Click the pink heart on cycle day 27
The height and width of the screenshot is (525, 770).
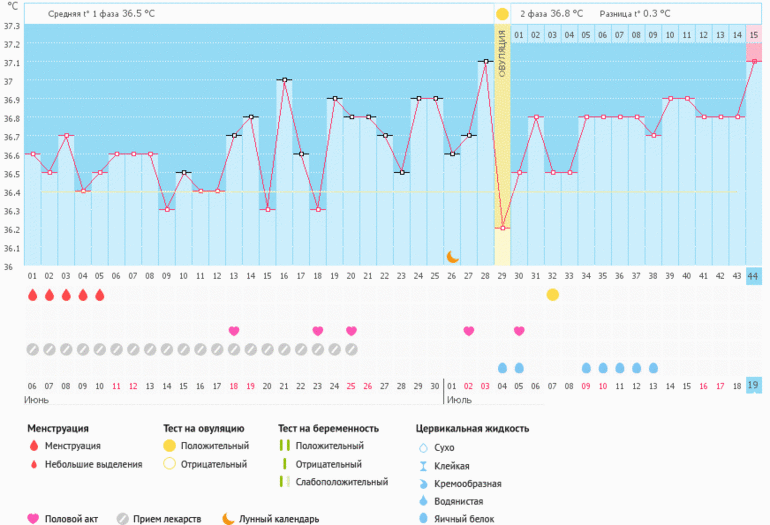pos(469,331)
